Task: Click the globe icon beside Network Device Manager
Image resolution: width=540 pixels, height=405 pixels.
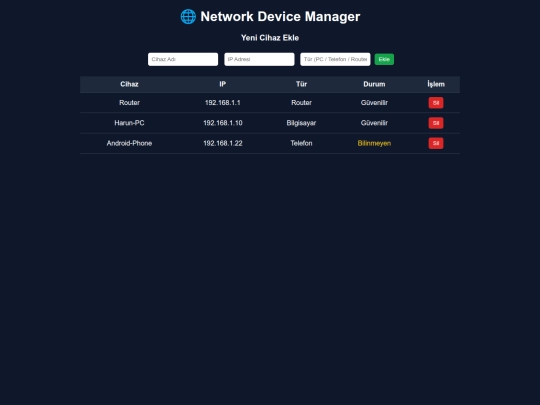Action: coord(188,17)
